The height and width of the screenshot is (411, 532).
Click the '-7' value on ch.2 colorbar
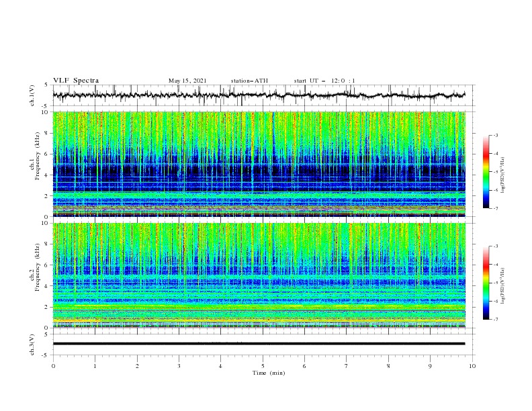495,320
